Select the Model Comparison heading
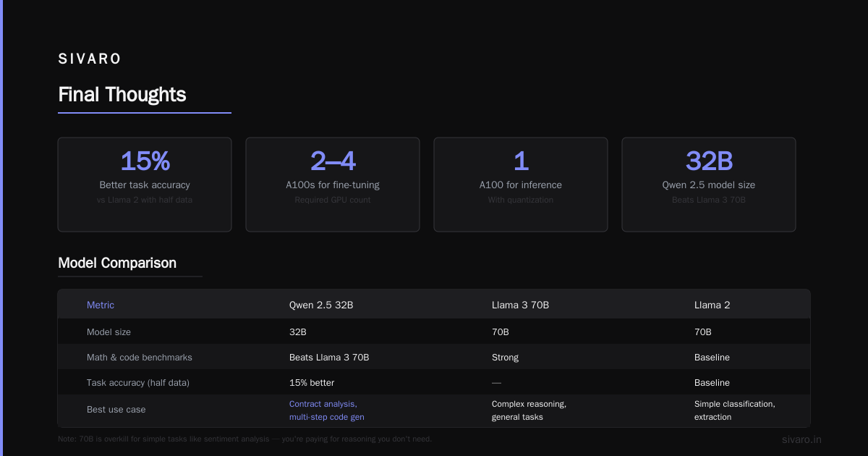Image resolution: width=868 pixels, height=456 pixels. 117,263
